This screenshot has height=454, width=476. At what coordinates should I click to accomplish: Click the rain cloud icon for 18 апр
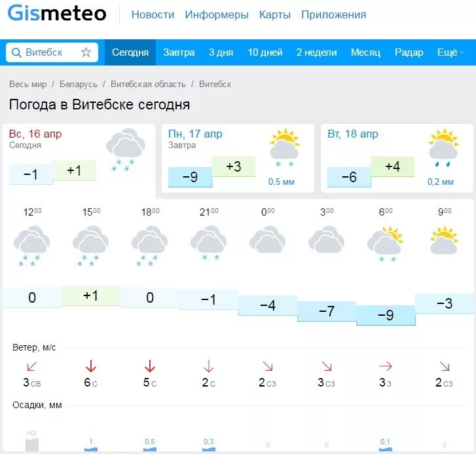[x=443, y=148]
